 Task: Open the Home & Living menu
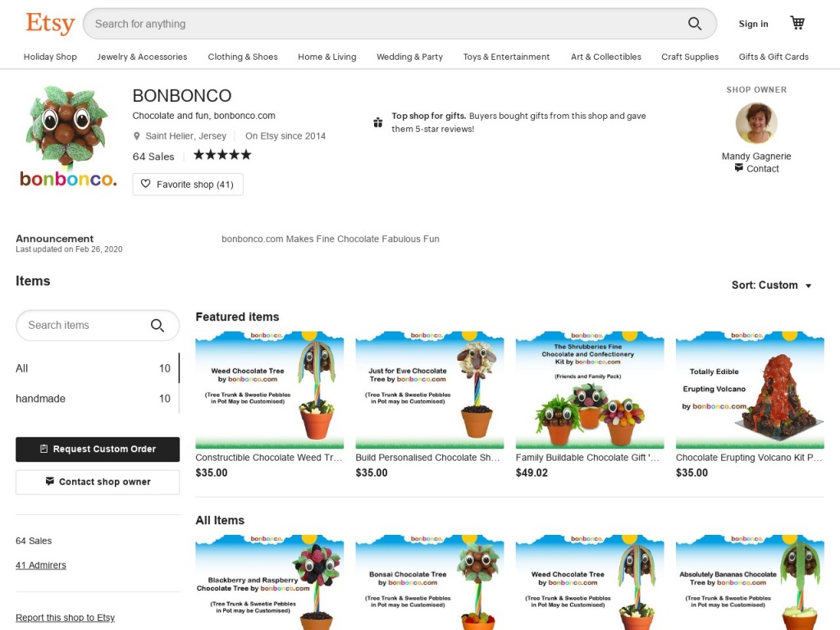pos(326,57)
